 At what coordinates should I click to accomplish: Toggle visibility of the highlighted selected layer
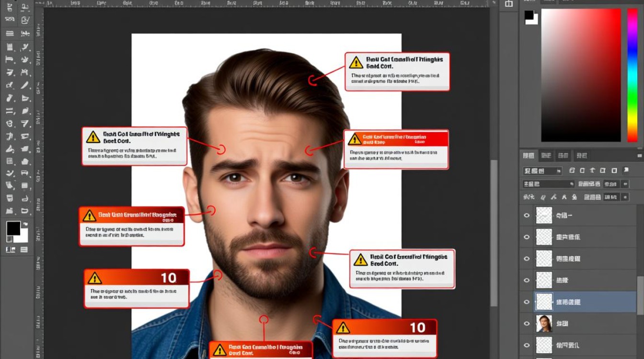[527, 302]
